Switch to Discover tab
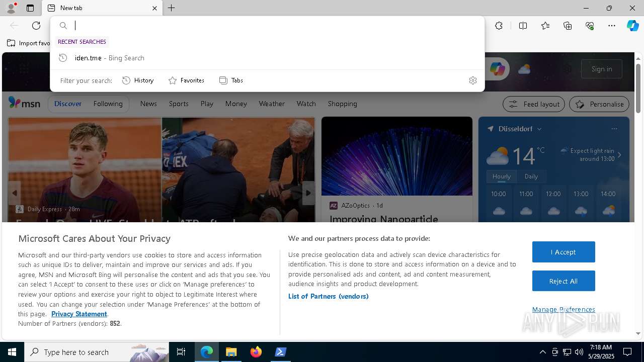Image resolution: width=644 pixels, height=362 pixels. pyautogui.click(x=68, y=104)
